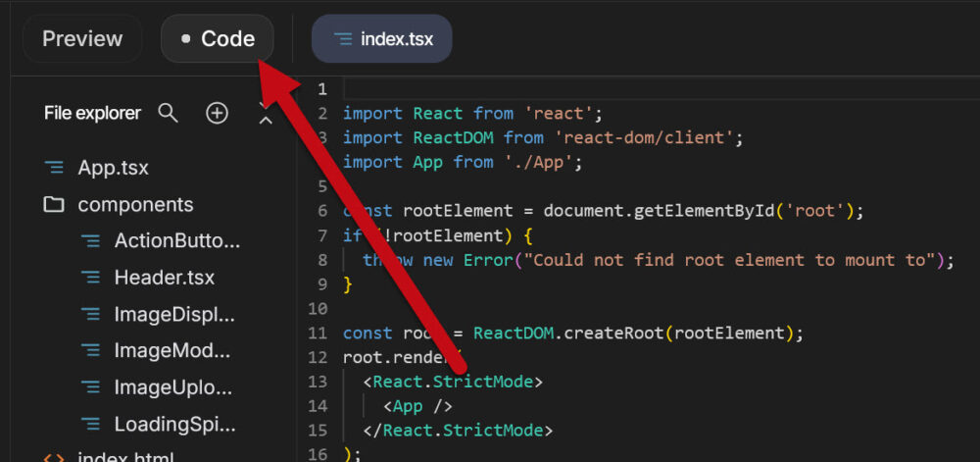Open the ImageDispl... file
This screenshot has width=980, height=462.
(174, 315)
